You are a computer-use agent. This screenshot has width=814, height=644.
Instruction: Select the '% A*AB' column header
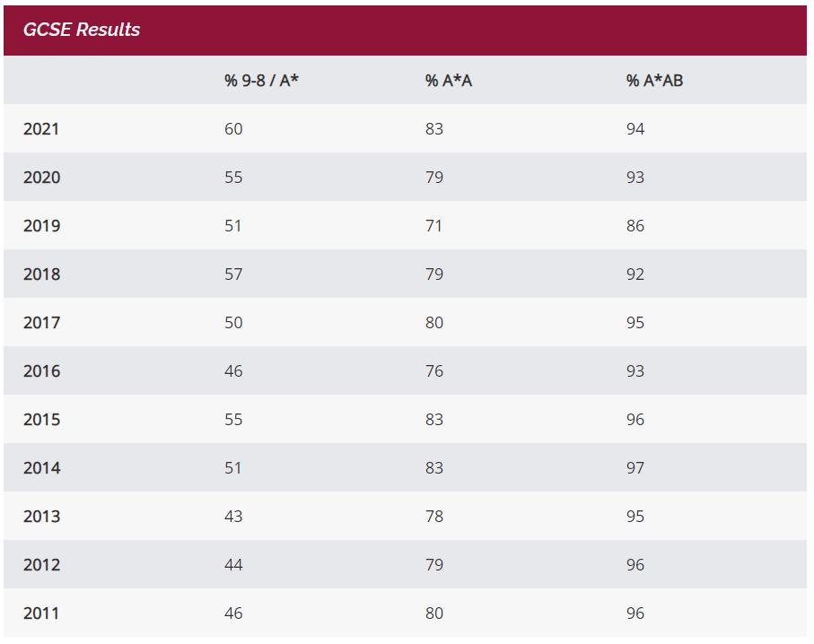point(654,81)
